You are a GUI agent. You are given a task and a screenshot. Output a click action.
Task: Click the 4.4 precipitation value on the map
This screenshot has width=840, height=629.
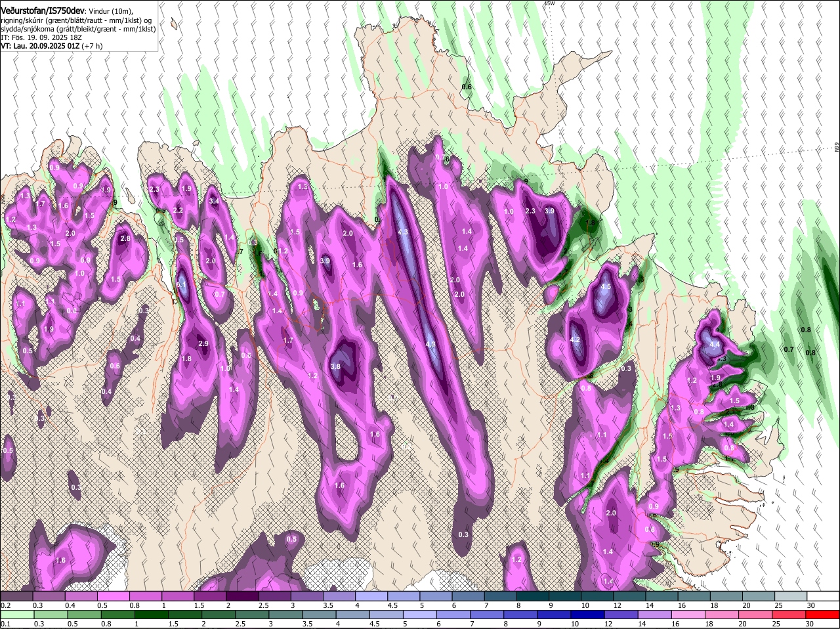coord(715,344)
